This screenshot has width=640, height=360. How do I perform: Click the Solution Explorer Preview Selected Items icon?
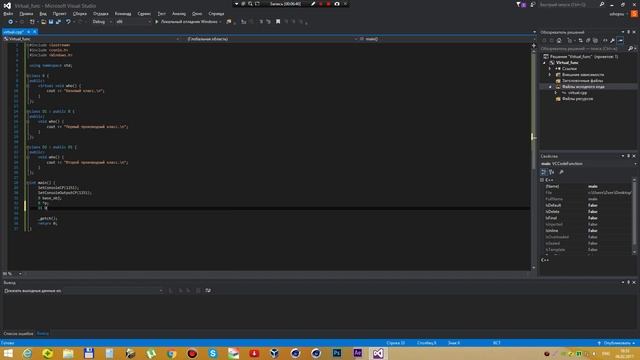(620, 40)
